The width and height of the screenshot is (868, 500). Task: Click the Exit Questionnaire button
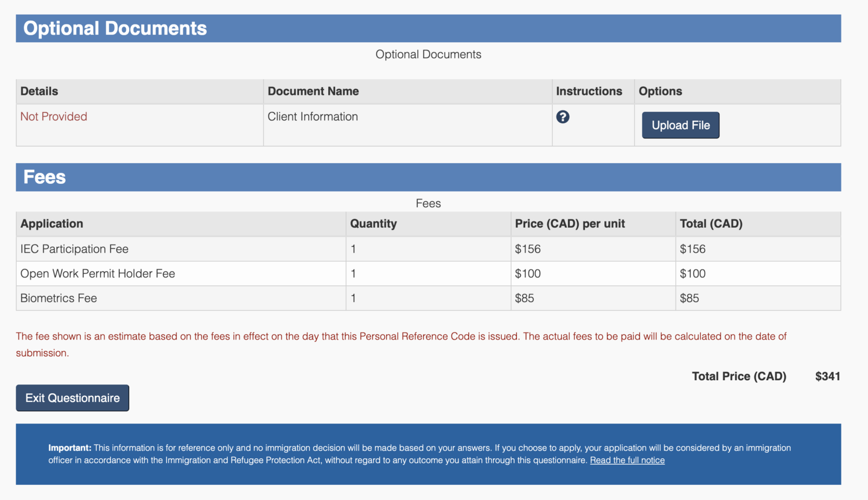[72, 398]
